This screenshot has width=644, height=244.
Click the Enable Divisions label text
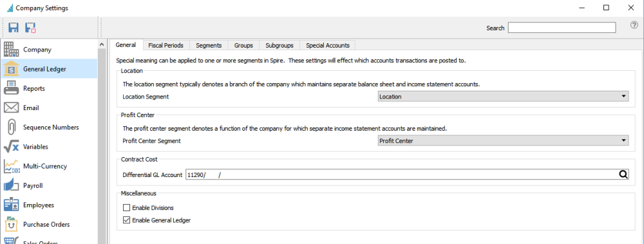(x=153, y=208)
